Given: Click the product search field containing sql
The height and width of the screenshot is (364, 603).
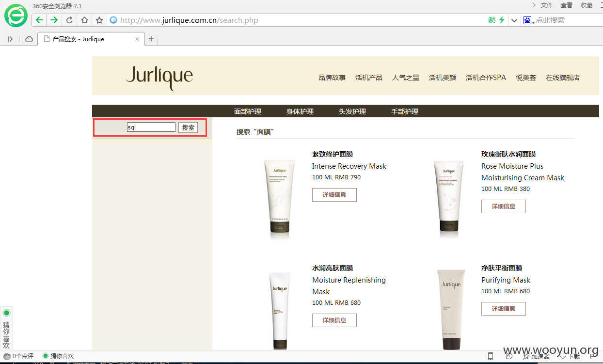Looking at the screenshot, I should pos(151,127).
